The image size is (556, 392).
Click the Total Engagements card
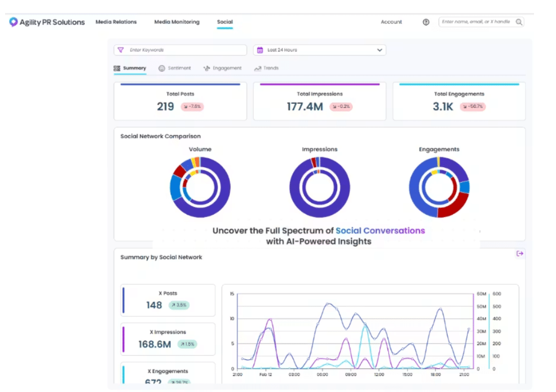coord(459,101)
